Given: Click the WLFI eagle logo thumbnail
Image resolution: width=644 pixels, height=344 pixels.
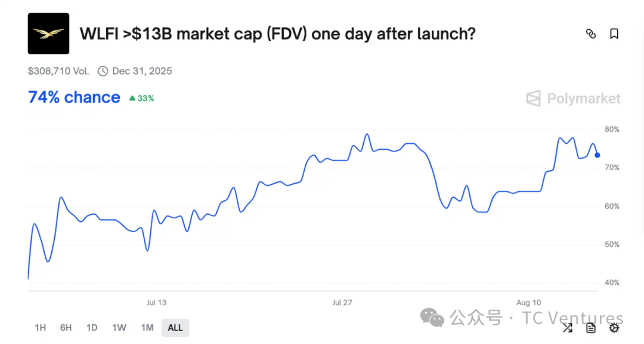Looking at the screenshot, I should tap(48, 33).
